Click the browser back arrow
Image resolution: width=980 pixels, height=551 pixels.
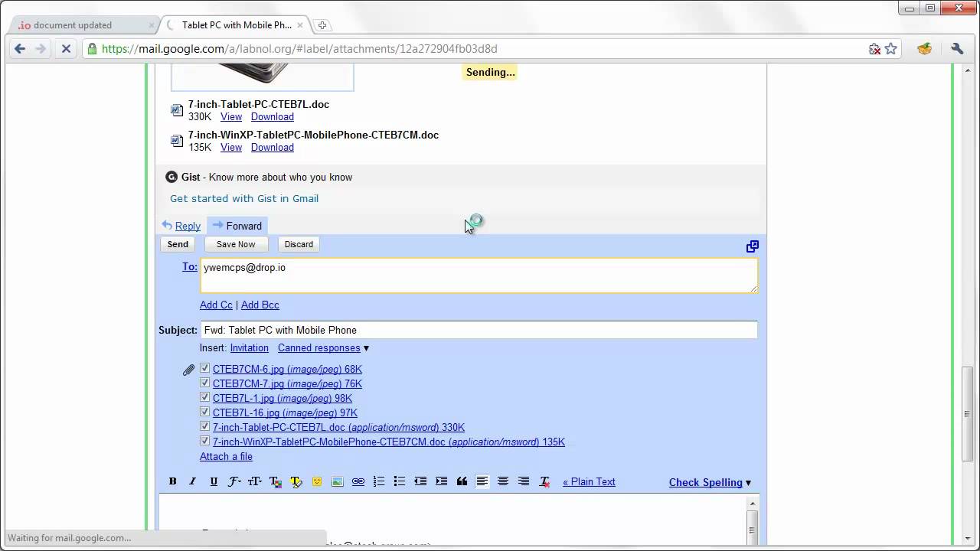click(x=20, y=48)
